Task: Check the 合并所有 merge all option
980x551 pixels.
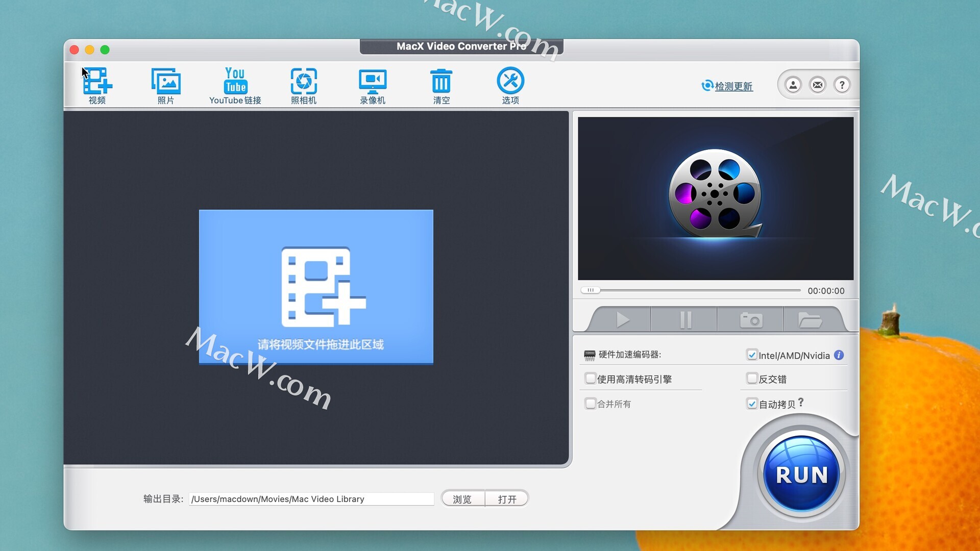Action: pyautogui.click(x=591, y=404)
